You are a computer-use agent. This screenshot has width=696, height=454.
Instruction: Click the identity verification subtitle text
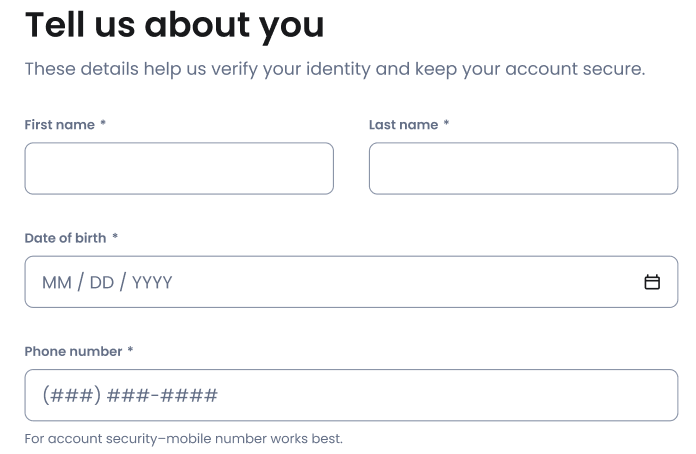335,69
